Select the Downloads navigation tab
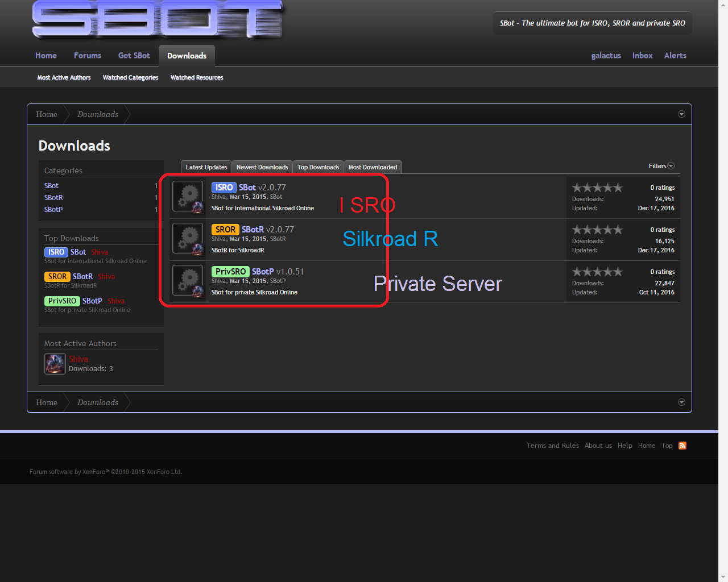This screenshot has height=582, width=728. pos(187,56)
